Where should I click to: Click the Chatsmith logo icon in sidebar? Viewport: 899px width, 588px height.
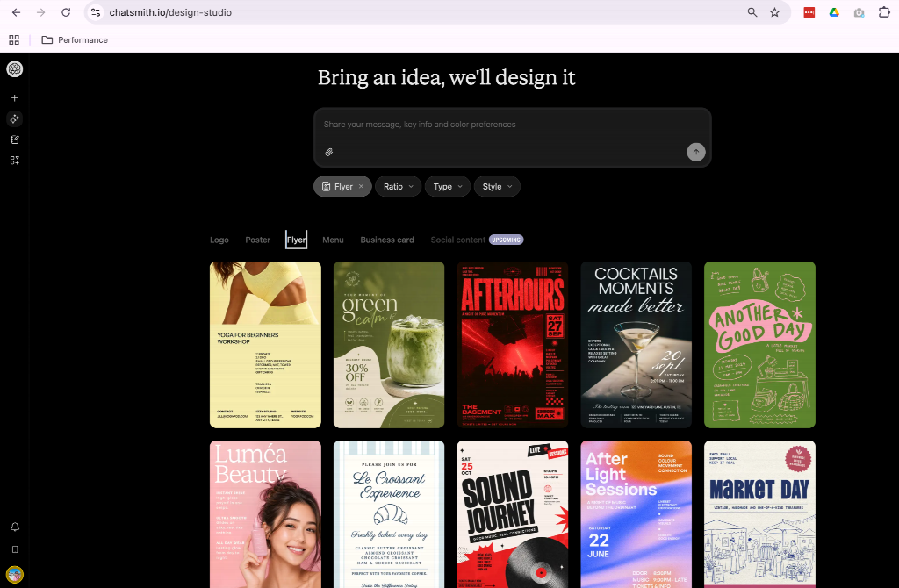coord(14,69)
